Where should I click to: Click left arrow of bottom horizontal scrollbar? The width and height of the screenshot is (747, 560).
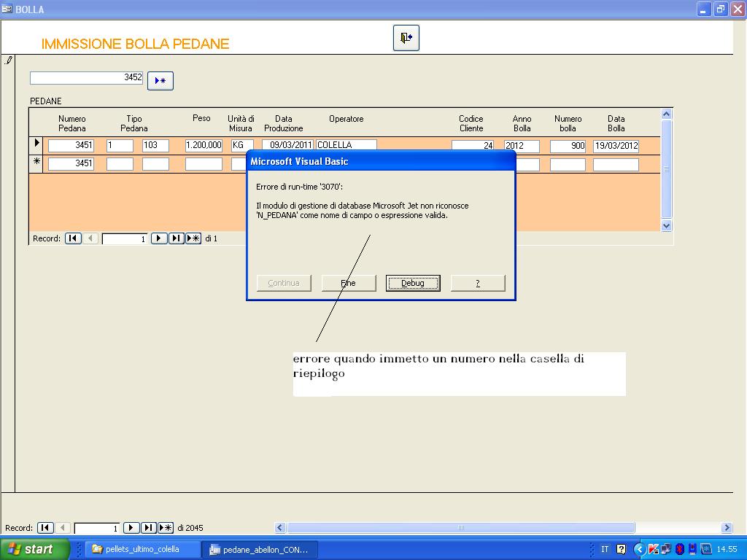click(280, 528)
